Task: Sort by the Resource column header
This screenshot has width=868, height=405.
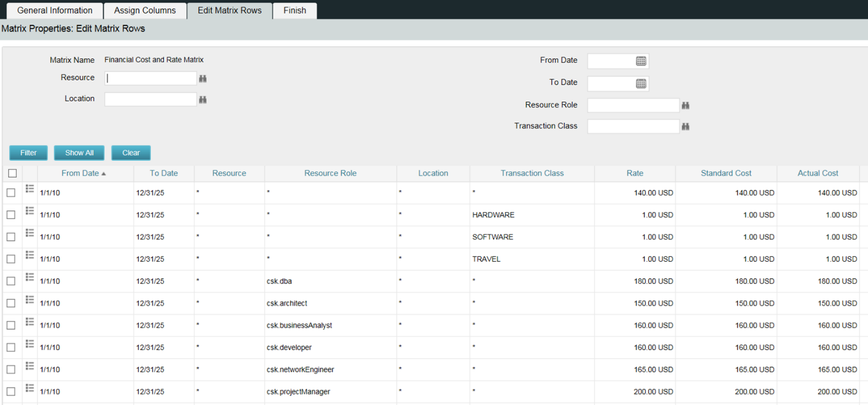Action: tap(229, 173)
